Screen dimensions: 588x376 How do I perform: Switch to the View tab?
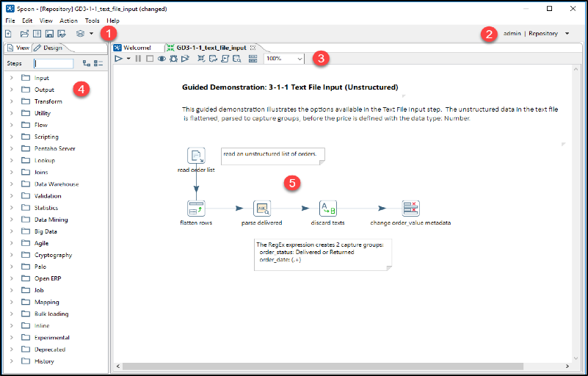(x=18, y=48)
